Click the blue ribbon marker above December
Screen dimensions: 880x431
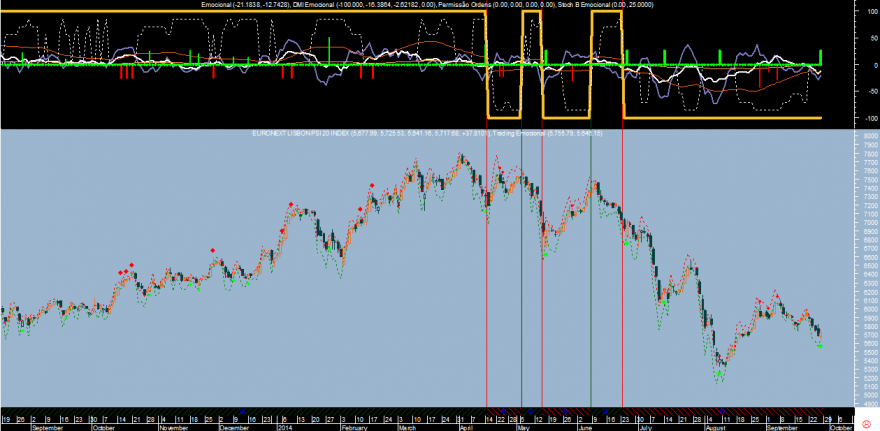tap(242, 411)
